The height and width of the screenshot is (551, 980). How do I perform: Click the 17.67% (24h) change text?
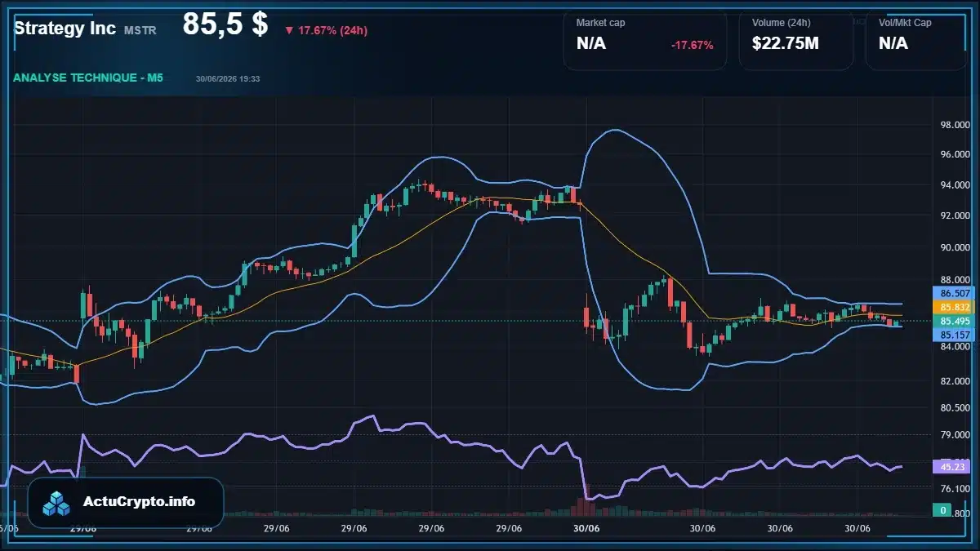(x=332, y=31)
